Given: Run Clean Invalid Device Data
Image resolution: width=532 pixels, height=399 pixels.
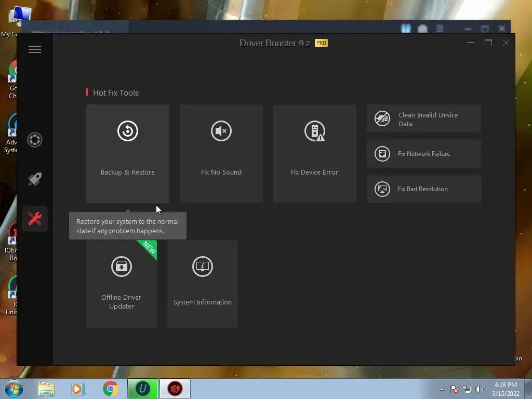Looking at the screenshot, I should click(x=424, y=119).
